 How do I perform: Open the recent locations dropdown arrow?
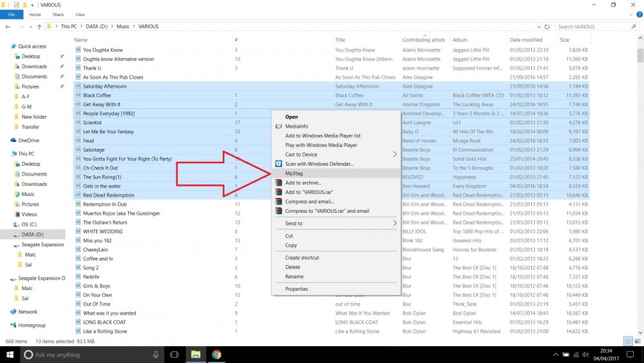(x=31, y=26)
